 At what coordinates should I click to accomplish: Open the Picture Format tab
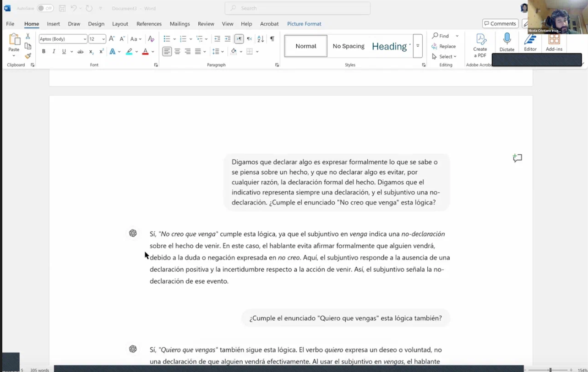304,24
